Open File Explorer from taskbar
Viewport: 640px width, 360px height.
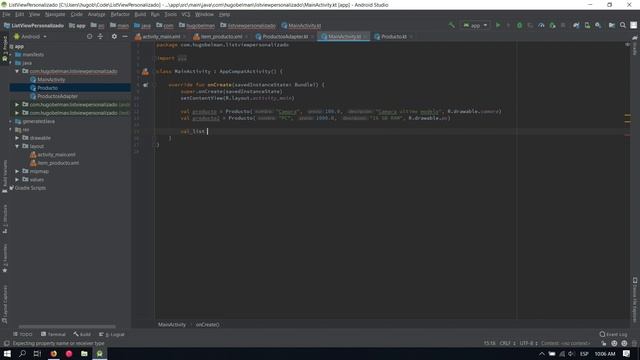pos(84,353)
